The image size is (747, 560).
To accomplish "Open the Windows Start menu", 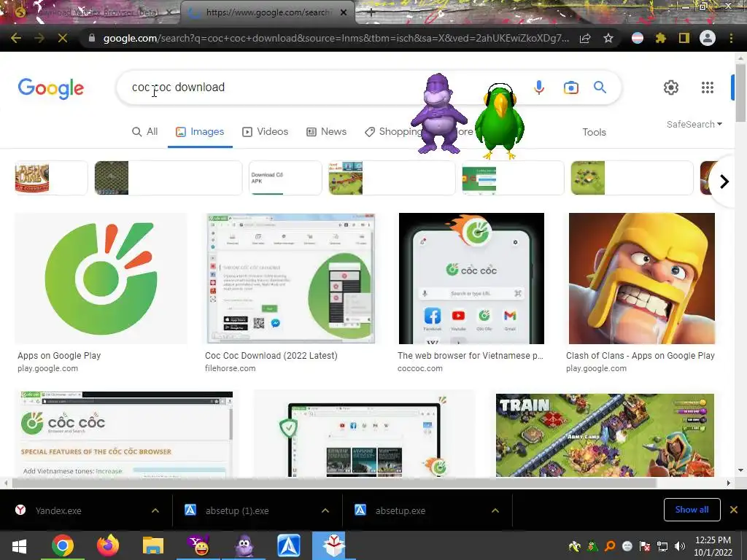I will pyautogui.click(x=19, y=546).
